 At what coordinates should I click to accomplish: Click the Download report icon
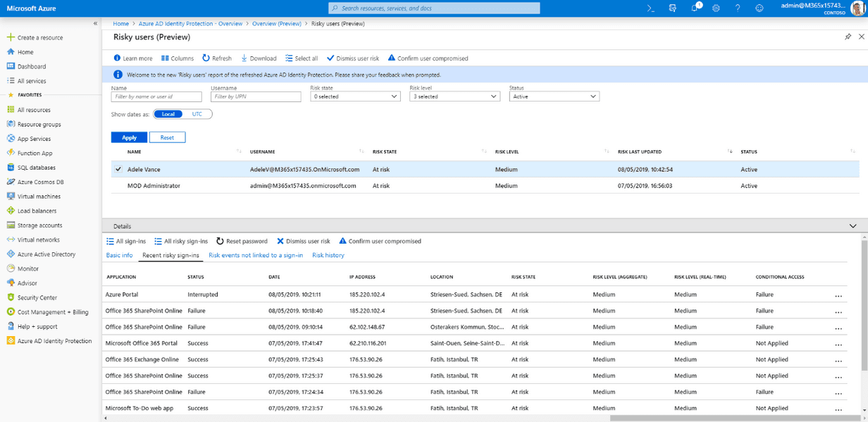[x=244, y=58]
